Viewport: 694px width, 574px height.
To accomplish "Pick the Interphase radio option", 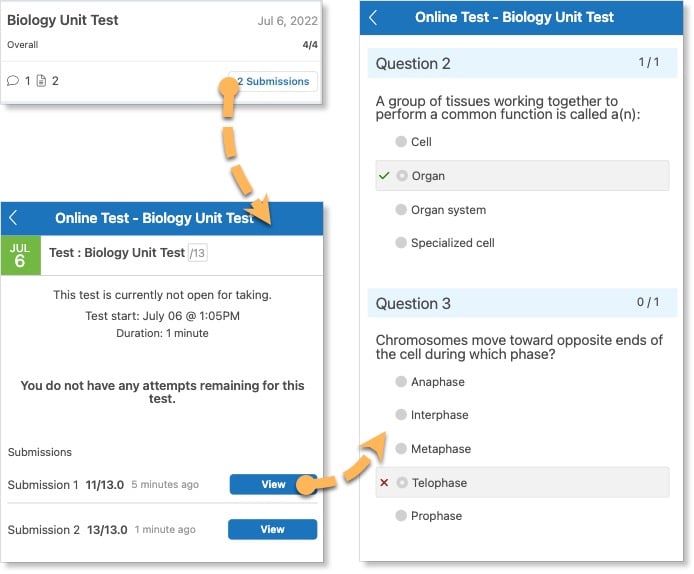I will 401,415.
